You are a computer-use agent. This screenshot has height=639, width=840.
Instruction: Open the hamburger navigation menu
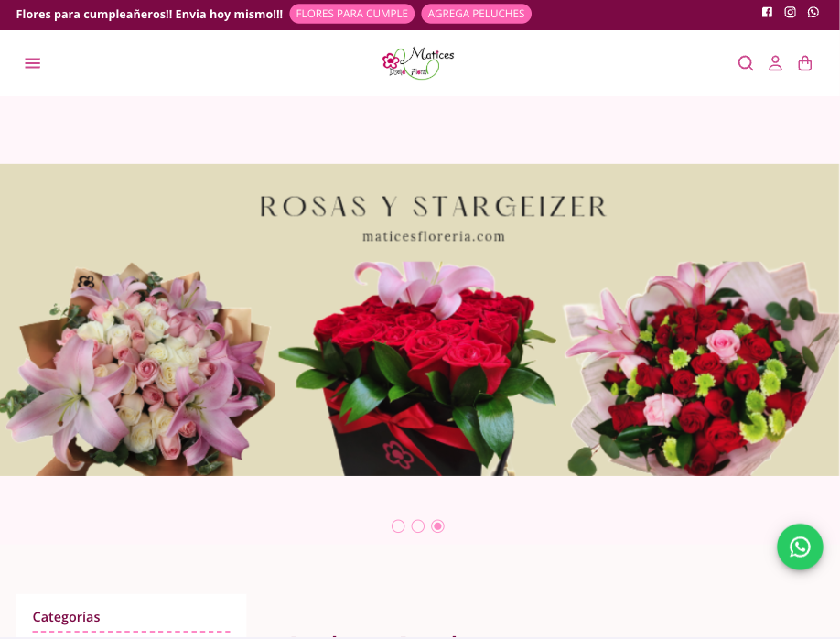[33, 63]
